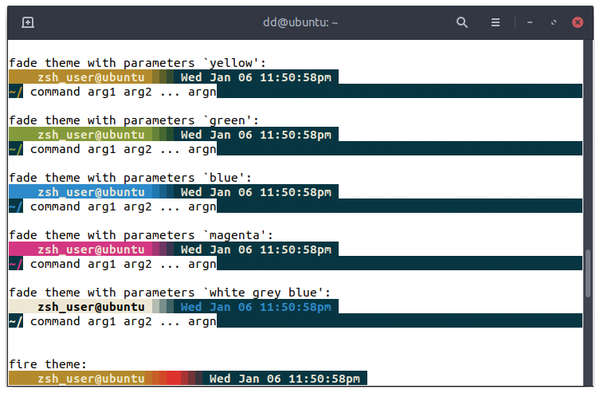Click the blue '~/' directory marker
600x393 pixels.
tap(16, 207)
